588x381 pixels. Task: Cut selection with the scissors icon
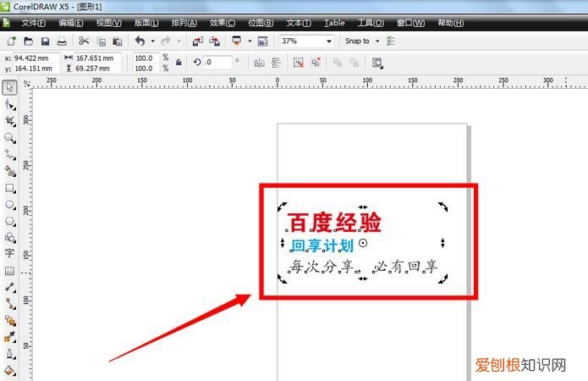[x=84, y=41]
